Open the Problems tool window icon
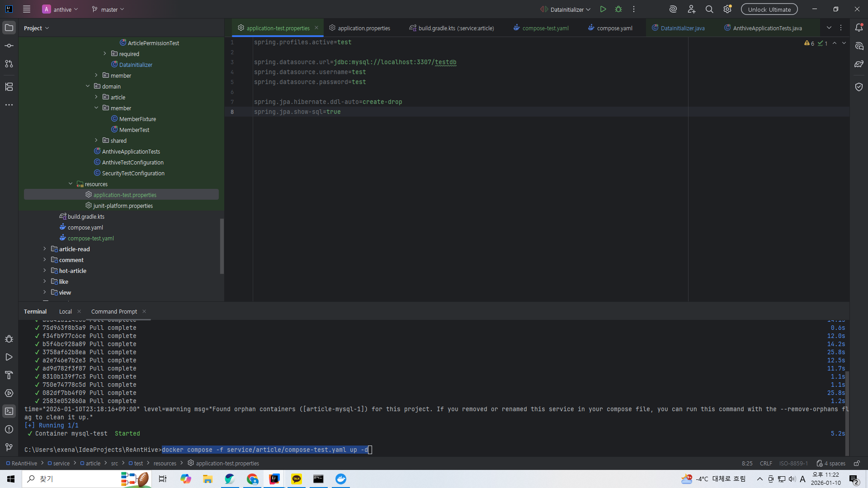Viewport: 868px width, 488px height. click(9, 429)
